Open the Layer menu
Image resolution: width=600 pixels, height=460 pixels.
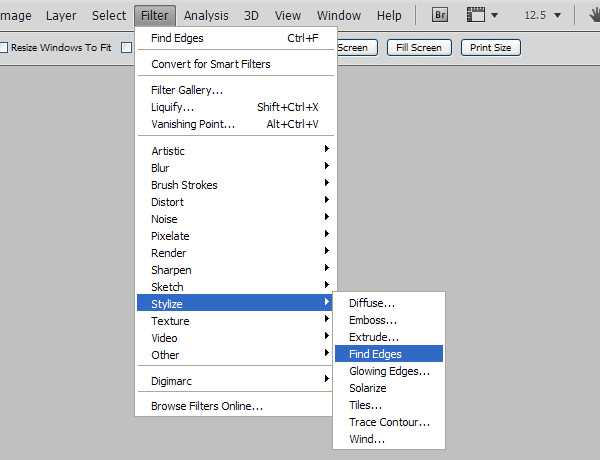tap(61, 15)
